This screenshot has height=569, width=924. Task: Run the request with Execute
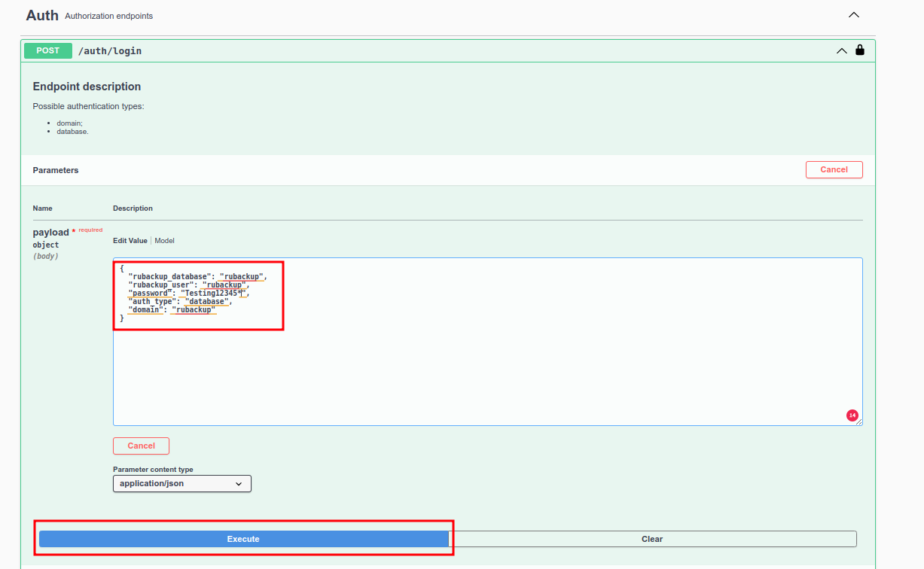243,539
